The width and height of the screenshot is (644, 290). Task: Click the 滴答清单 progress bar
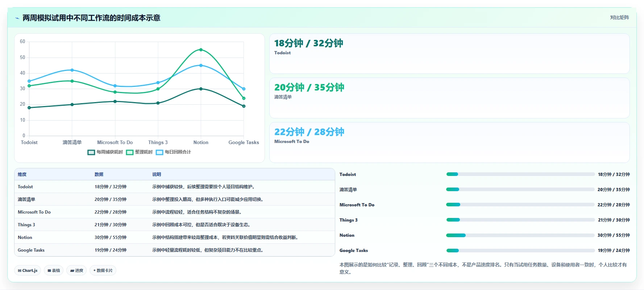pos(520,189)
